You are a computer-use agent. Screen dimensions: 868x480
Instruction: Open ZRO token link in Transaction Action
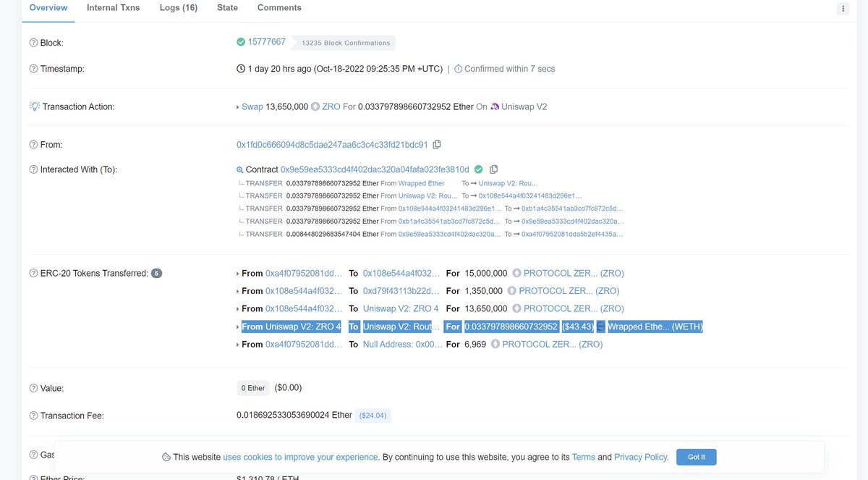point(331,106)
